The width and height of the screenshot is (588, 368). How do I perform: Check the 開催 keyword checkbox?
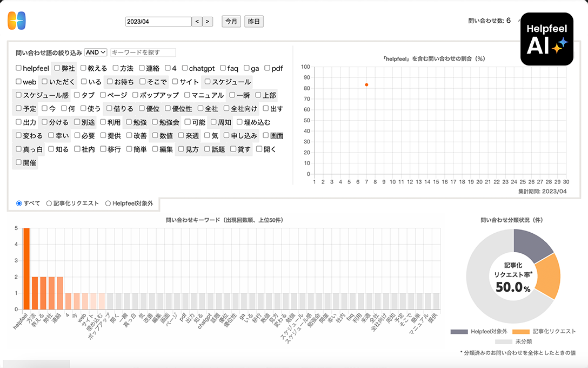pos(18,162)
